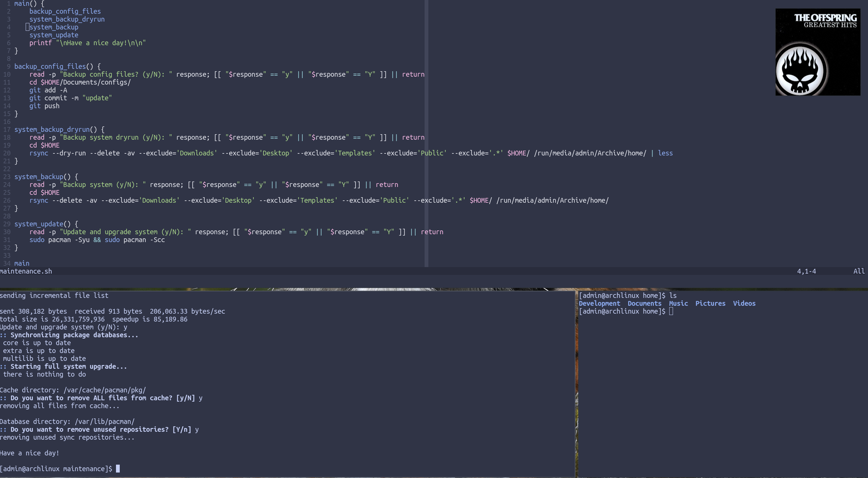This screenshot has width=868, height=478.
Task: Click the 'Backup system (y/N)' prompt string on line 24
Action: pyautogui.click(x=103, y=185)
